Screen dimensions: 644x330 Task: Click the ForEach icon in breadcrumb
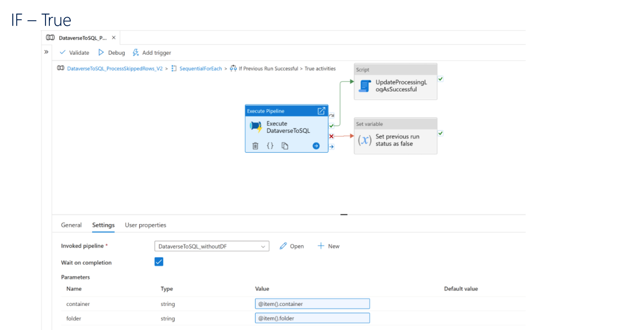(x=174, y=69)
